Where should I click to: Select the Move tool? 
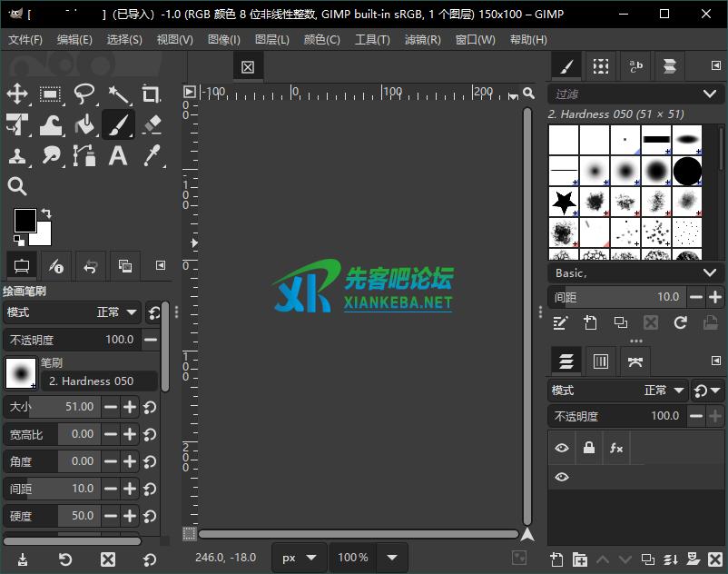18,94
